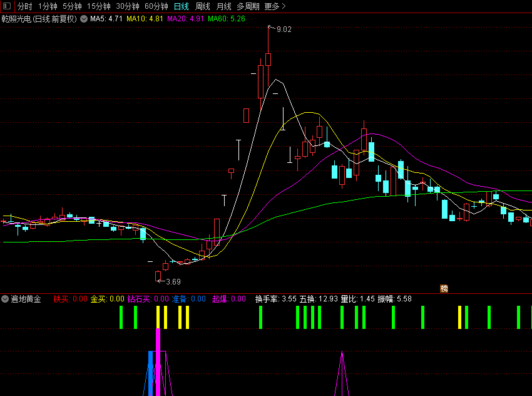Click the panel layout icon at top-left

coord(7,6)
